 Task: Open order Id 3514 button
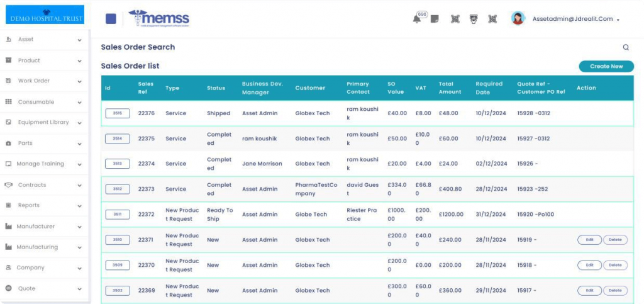118,139
